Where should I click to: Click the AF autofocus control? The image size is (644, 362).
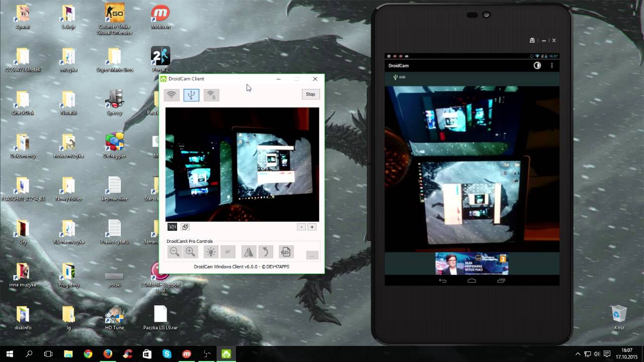point(228,252)
